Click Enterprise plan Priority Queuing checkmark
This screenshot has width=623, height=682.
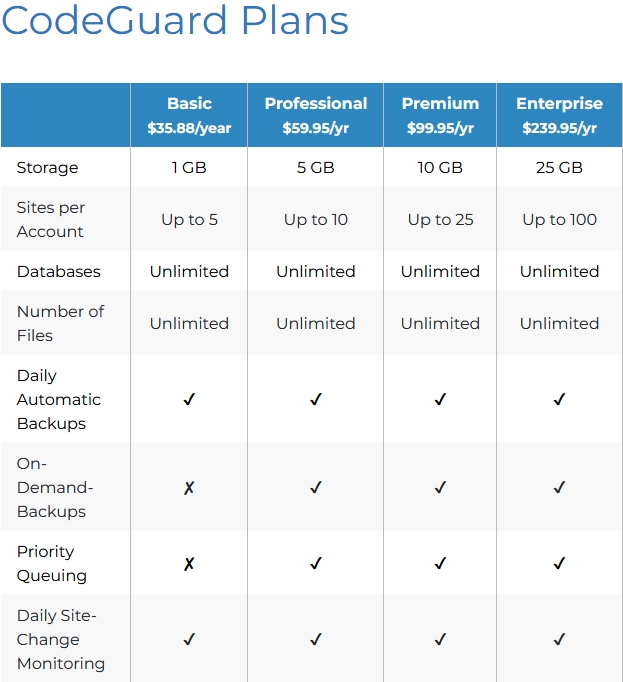pyautogui.click(x=559, y=564)
